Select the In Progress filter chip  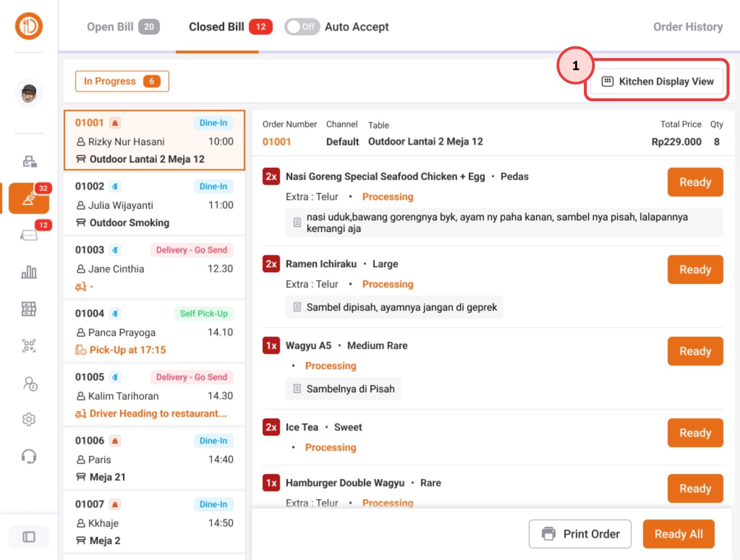pyautogui.click(x=122, y=81)
